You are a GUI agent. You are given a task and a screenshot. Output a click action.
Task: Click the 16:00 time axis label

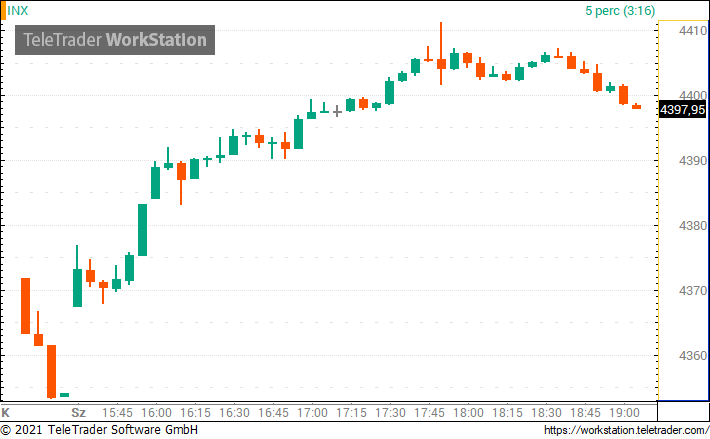(x=156, y=413)
